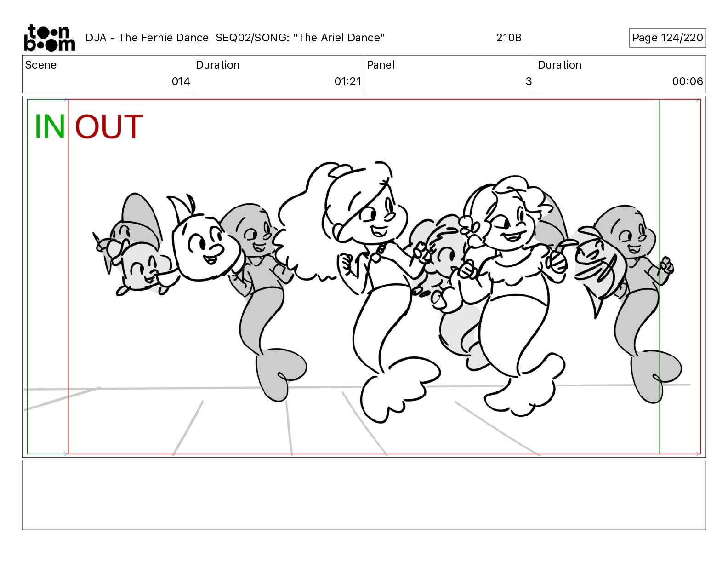Click the storyboard panel drawing of mermaids
Image resolution: width=728 pixels, height=563 pixels.
(x=364, y=276)
